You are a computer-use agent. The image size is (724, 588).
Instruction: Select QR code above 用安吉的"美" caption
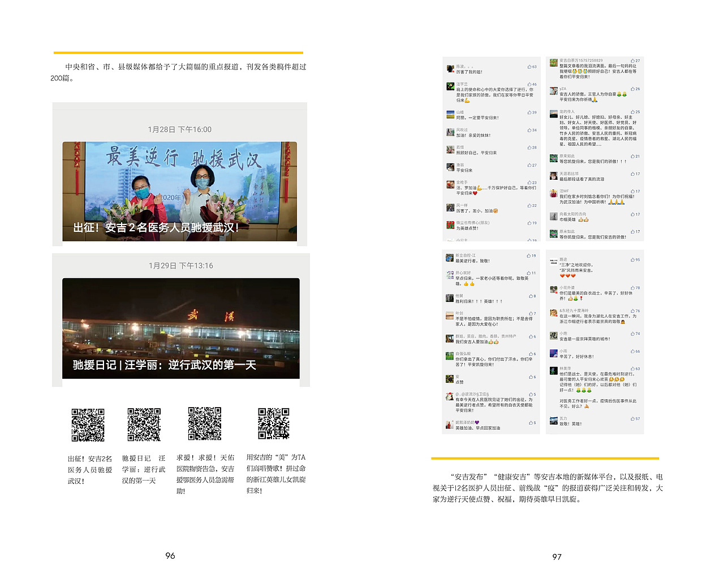pos(274,423)
